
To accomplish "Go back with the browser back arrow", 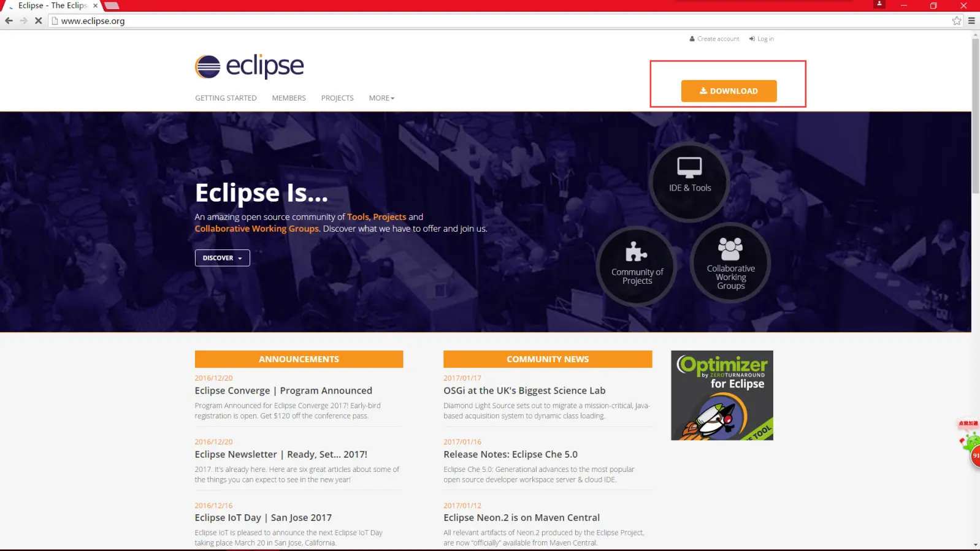I will coord(9,21).
